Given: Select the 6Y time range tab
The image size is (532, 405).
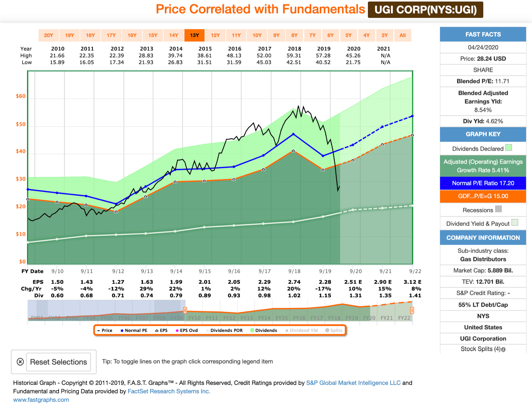Looking at the screenshot, I should click(331, 35).
